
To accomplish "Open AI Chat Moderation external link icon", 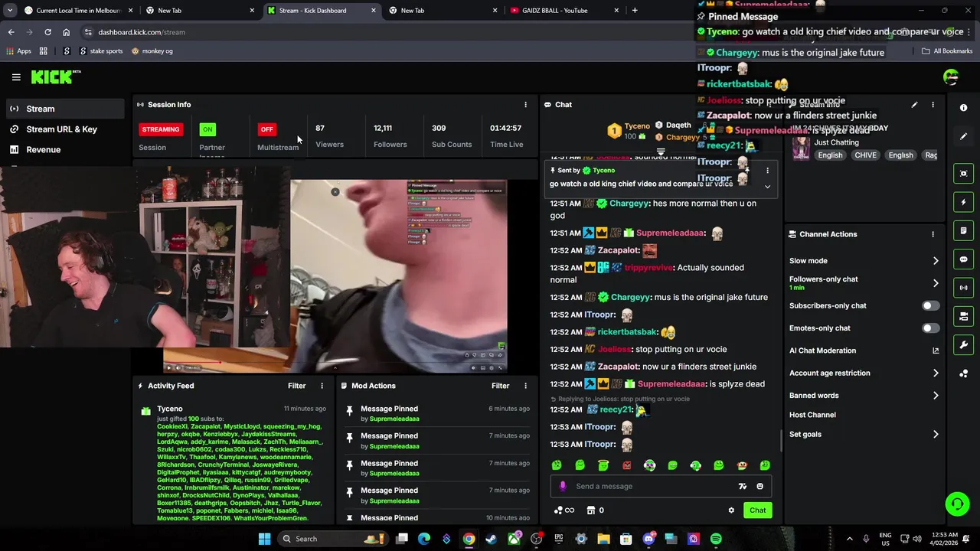I will coord(936,350).
